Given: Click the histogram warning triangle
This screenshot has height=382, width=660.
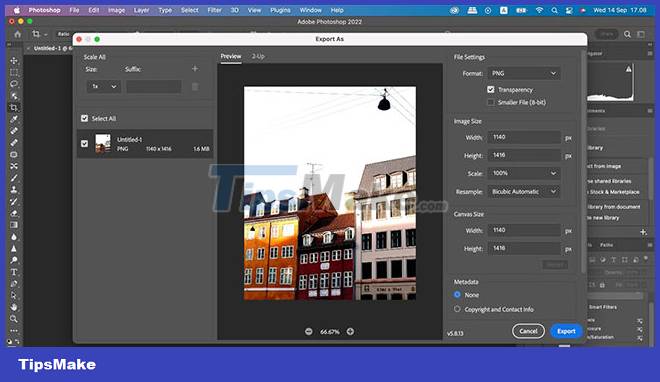Looking at the screenshot, I should (x=628, y=69).
